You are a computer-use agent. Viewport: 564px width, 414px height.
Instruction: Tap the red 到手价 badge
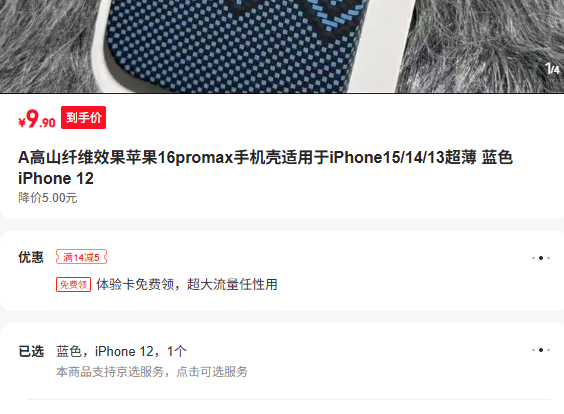click(83, 117)
